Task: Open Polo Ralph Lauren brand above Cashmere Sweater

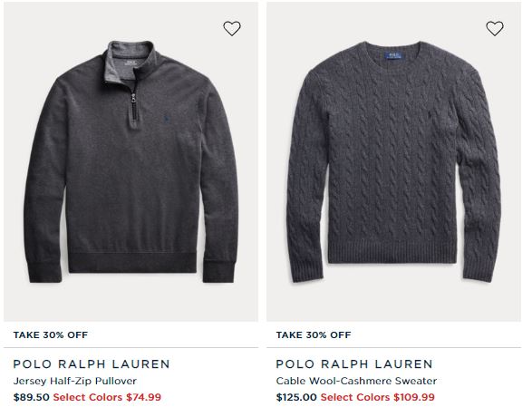Action: (354, 364)
